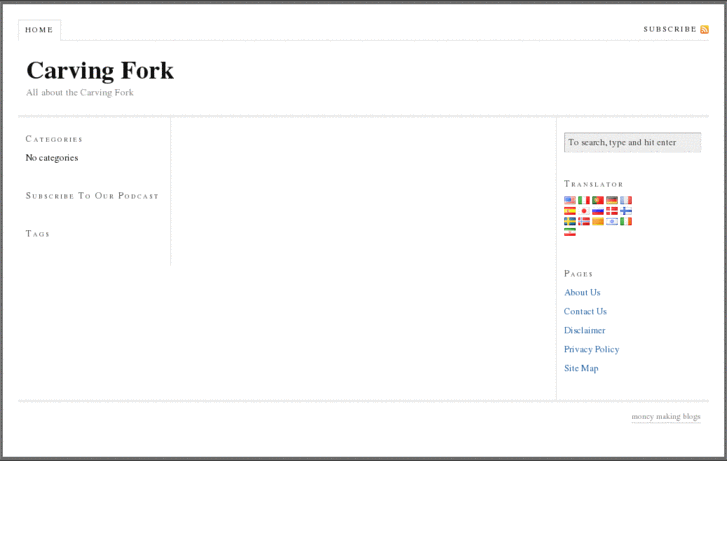Go to the Contact Us page

[585, 312]
